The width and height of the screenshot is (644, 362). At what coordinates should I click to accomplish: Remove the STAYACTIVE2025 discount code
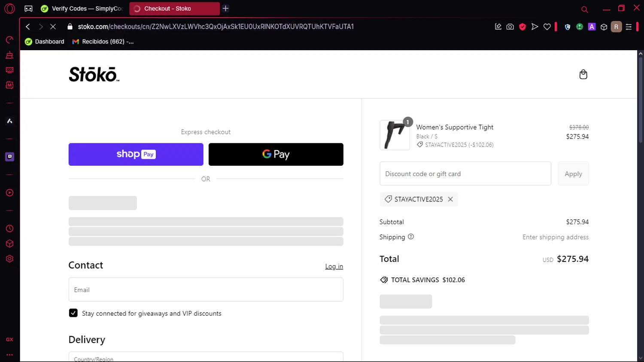click(x=450, y=199)
